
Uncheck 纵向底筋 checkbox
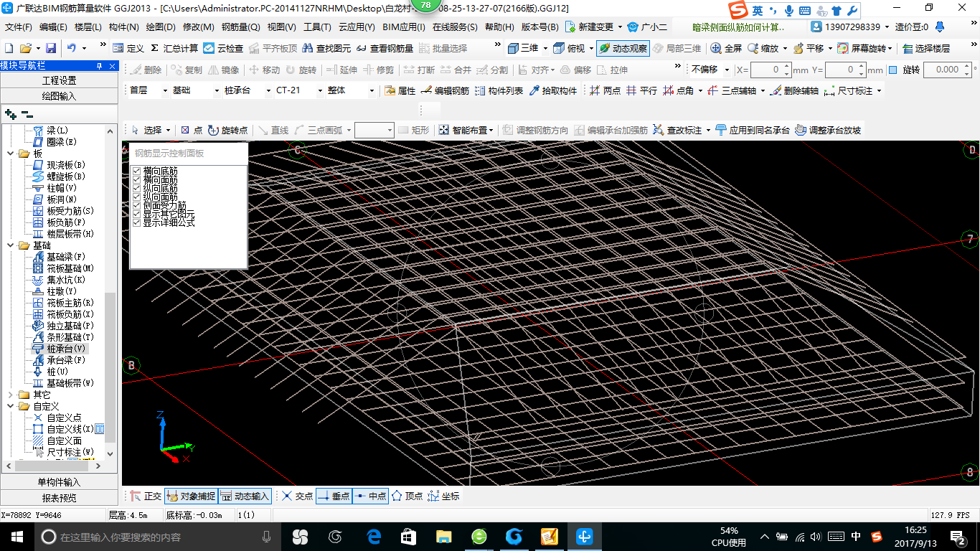136,189
